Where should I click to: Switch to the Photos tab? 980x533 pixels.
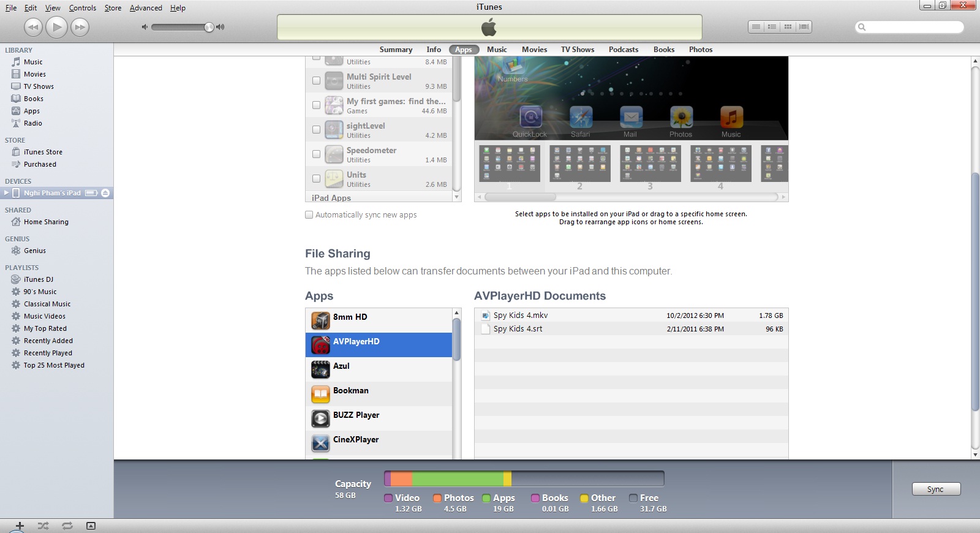tap(701, 50)
